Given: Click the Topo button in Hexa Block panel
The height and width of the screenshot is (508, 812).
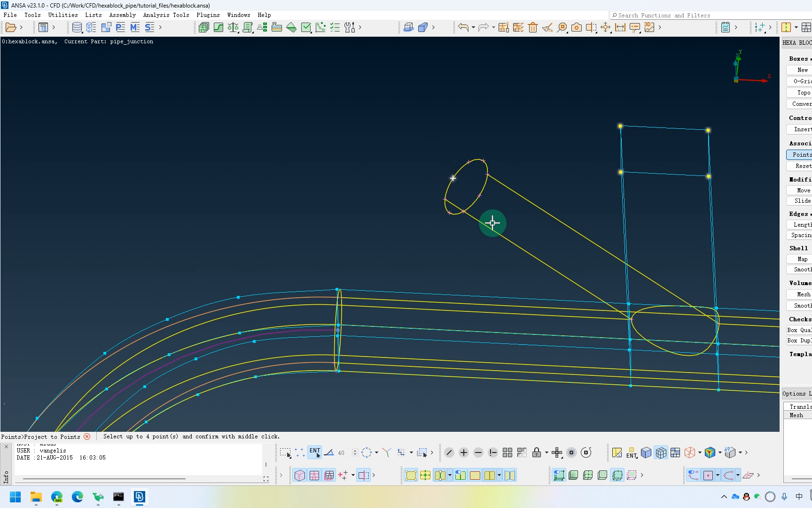Looking at the screenshot, I should pos(799,93).
